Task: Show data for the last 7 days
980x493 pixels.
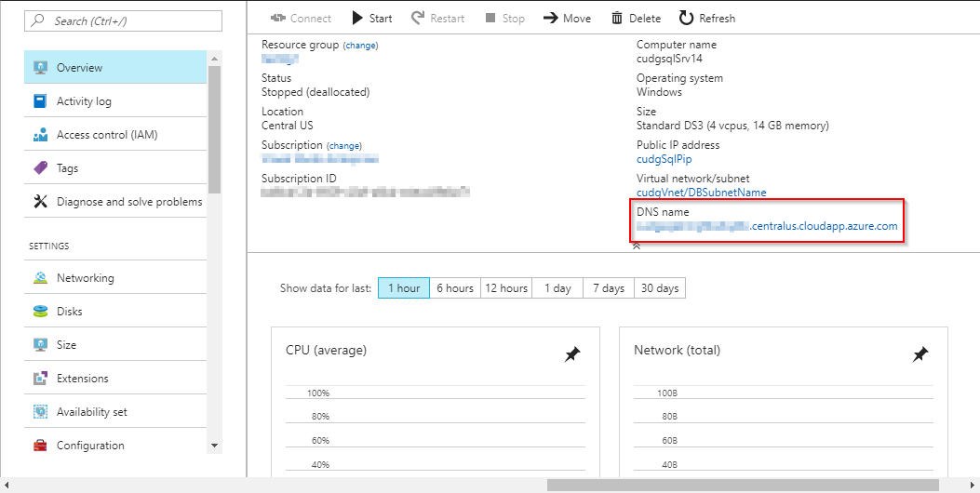Action: point(609,288)
